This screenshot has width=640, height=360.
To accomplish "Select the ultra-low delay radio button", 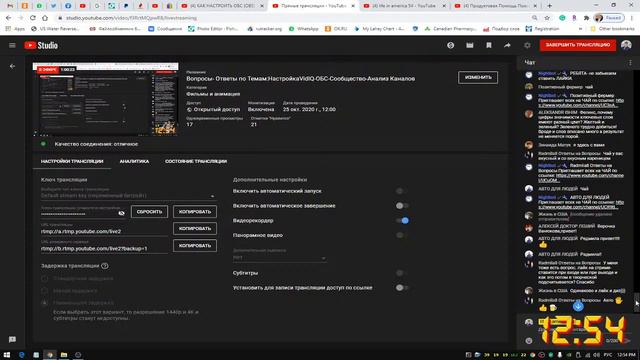I will [x=45, y=303].
